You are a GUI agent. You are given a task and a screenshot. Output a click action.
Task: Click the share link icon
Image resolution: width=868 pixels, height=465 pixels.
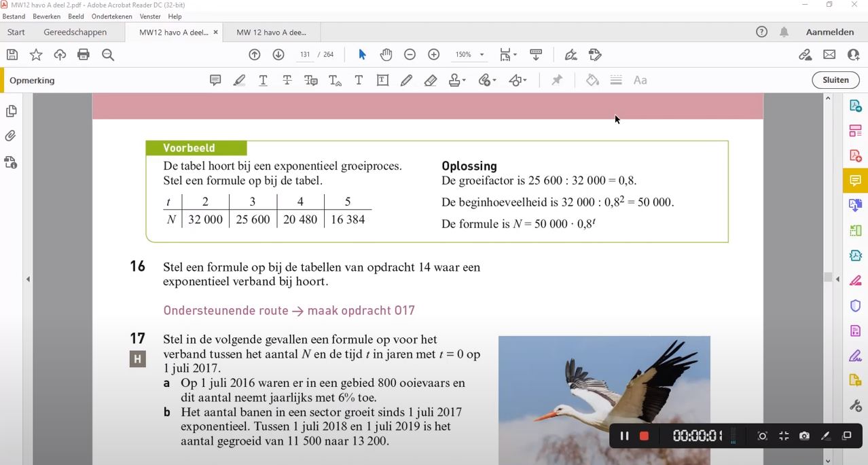(x=805, y=54)
